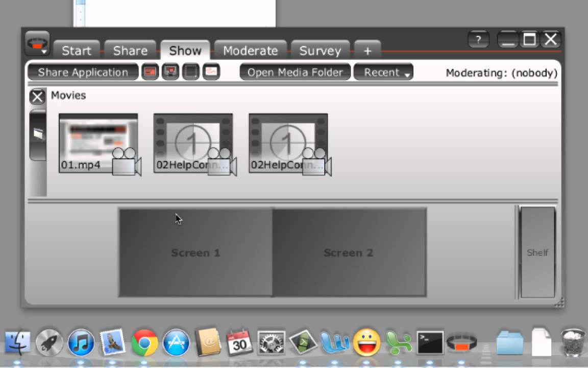
Task: Click the red window share icon
Action: click(x=150, y=72)
